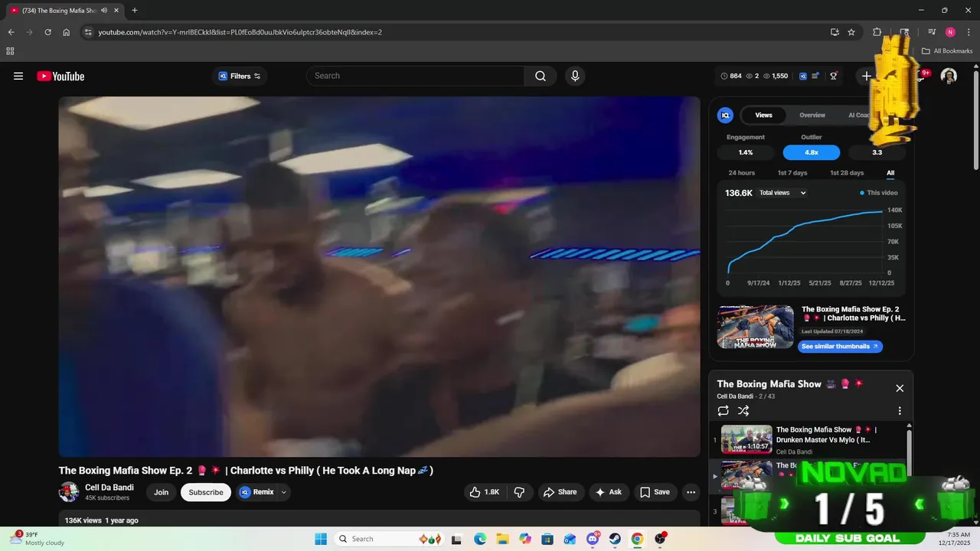
Task: Open the All Bookmarks folder
Action: tap(947, 51)
